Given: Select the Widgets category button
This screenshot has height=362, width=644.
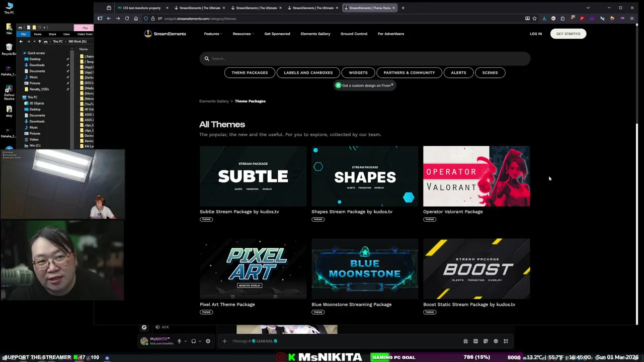Looking at the screenshot, I should 358,72.
